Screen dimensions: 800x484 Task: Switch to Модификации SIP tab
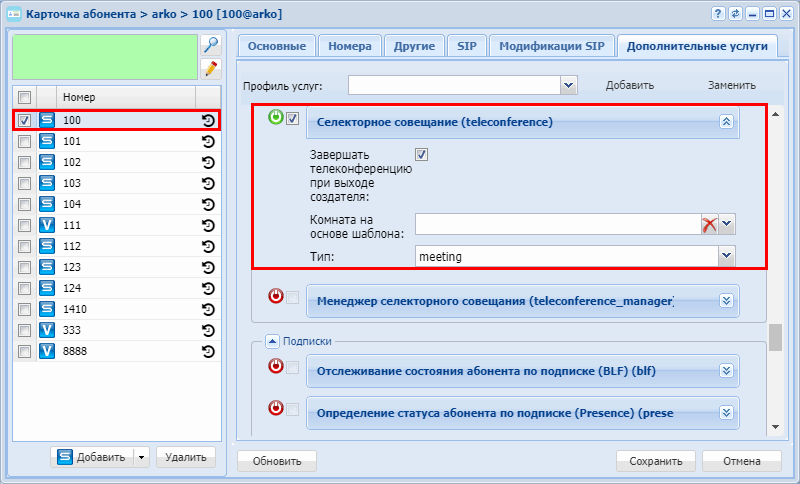click(x=552, y=46)
